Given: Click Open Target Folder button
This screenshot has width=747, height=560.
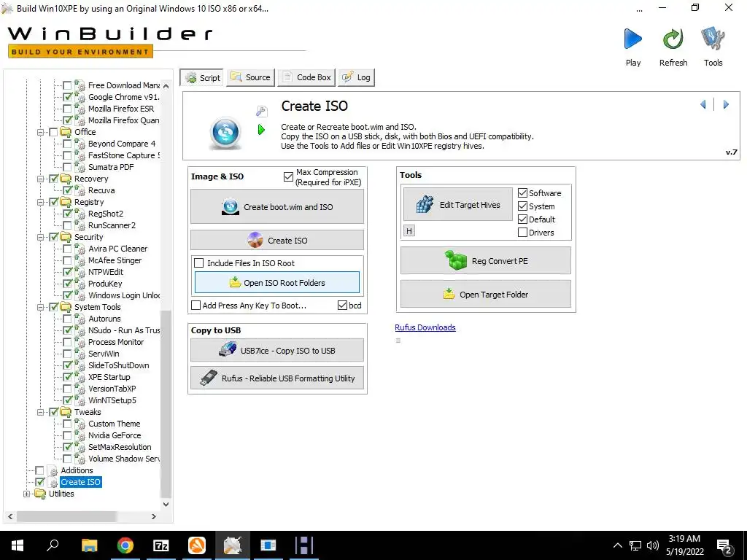Looking at the screenshot, I should click(x=486, y=295).
